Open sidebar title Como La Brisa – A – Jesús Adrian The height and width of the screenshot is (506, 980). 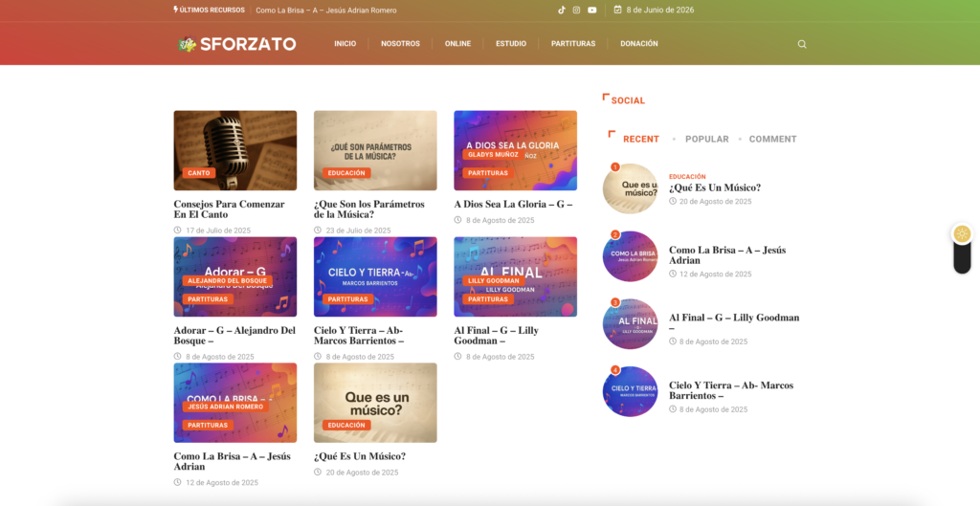coord(727,254)
